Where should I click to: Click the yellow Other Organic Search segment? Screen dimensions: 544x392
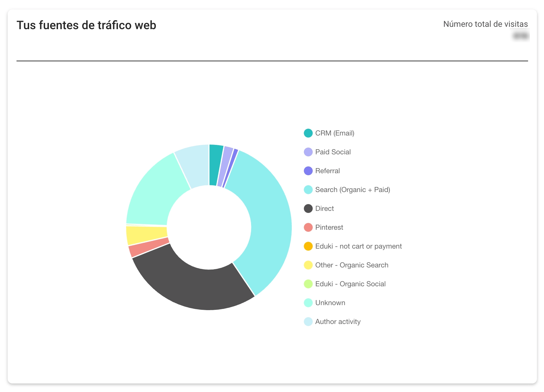point(146,235)
